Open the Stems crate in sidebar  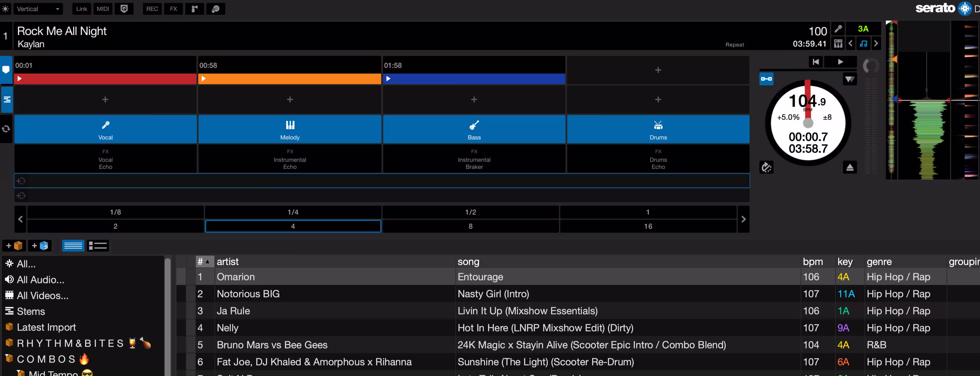coord(30,311)
